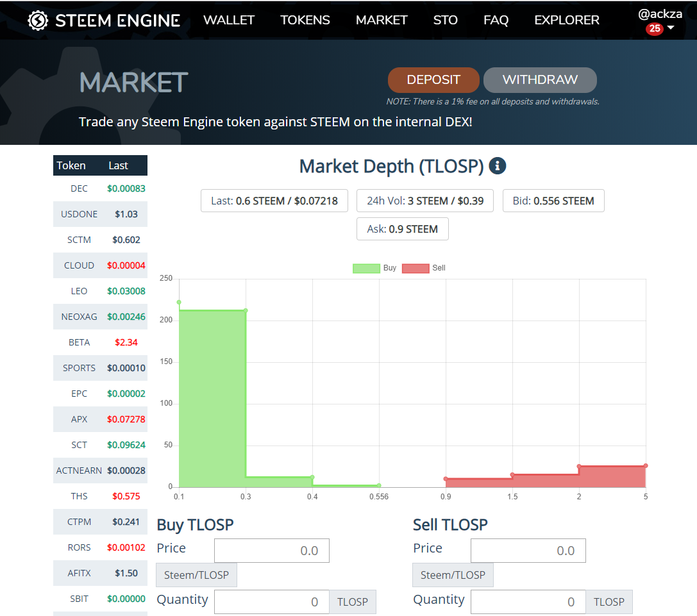The image size is (697, 616).
Task: Select the NEOXAG token row
Action: [101, 317]
